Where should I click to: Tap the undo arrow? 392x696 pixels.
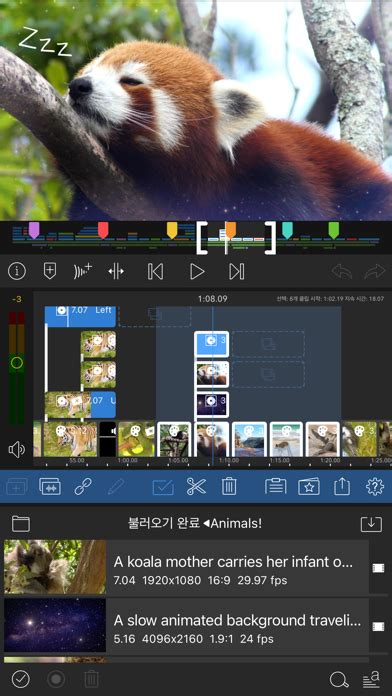coord(341,272)
